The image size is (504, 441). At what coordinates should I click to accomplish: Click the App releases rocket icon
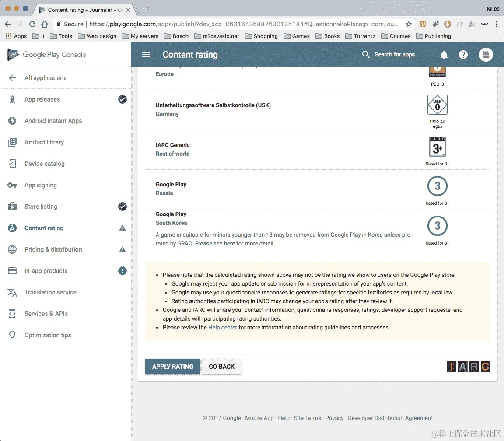click(12, 99)
